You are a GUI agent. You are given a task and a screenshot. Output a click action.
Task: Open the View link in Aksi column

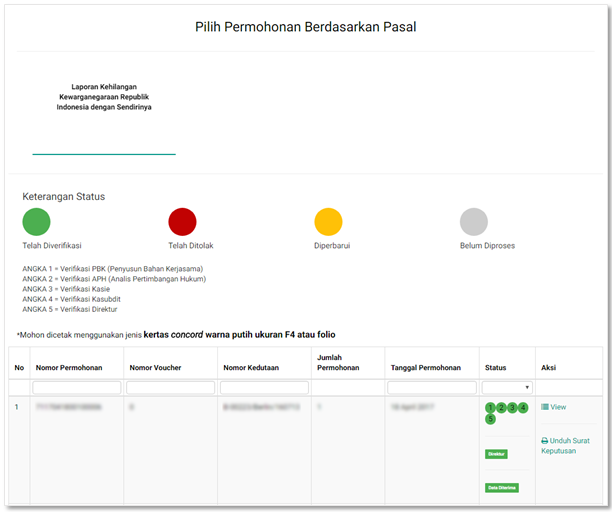point(558,407)
